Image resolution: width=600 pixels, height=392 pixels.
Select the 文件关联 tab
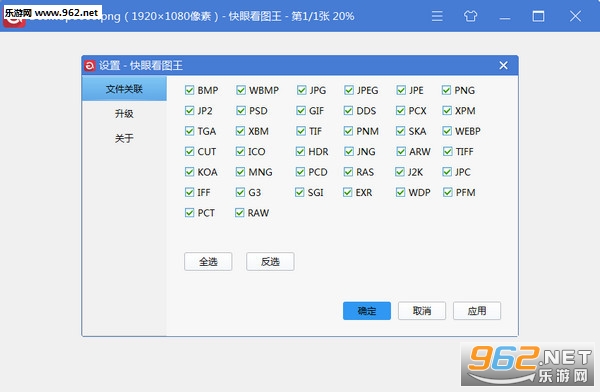click(124, 89)
